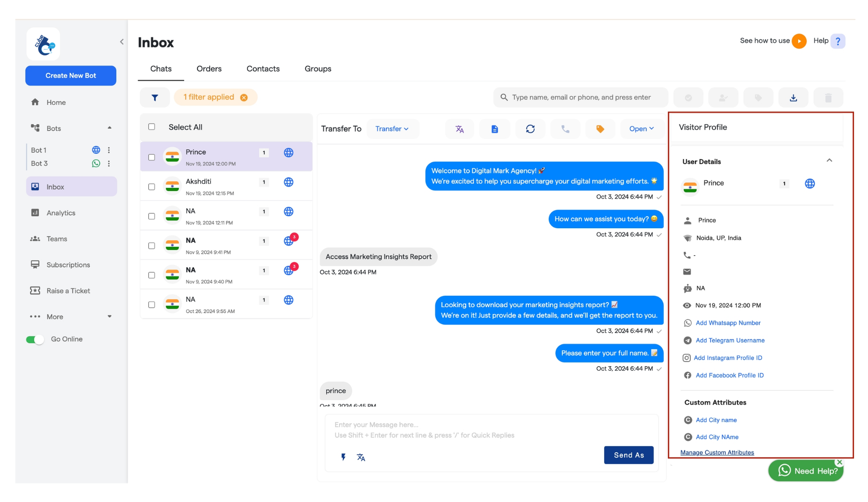Screen dimensions: 868x502
Task: Open the Bot 3 three-dot menu
Action: pyautogui.click(x=109, y=164)
